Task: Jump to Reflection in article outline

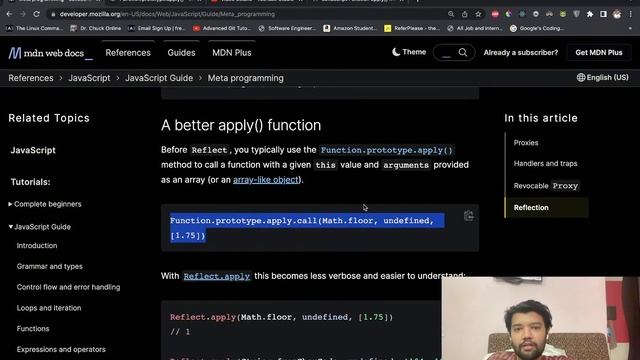Action: tap(531, 207)
